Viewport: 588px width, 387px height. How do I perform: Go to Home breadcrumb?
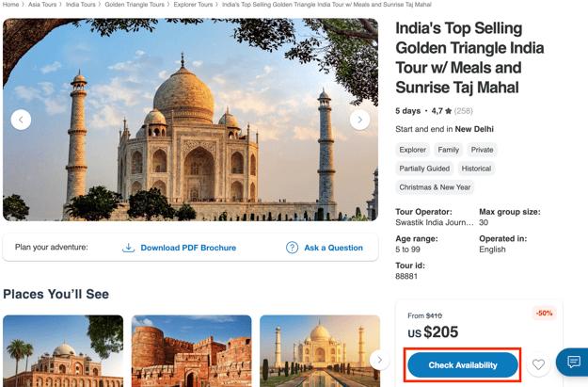(x=10, y=5)
